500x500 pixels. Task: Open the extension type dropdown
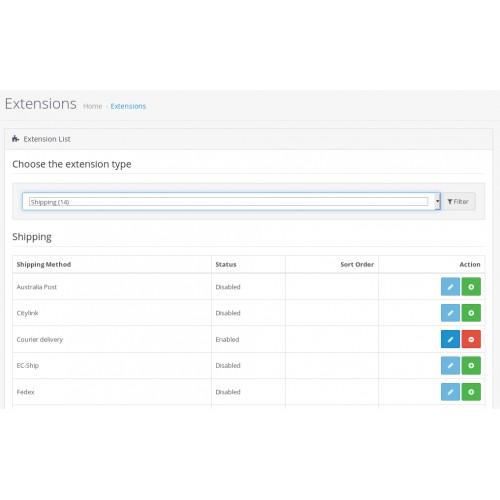point(231,202)
